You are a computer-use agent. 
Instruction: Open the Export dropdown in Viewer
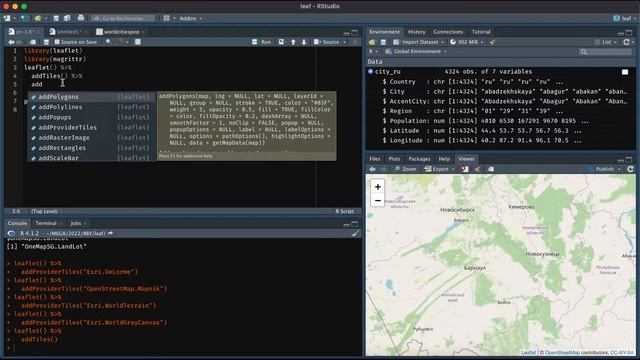[440, 169]
